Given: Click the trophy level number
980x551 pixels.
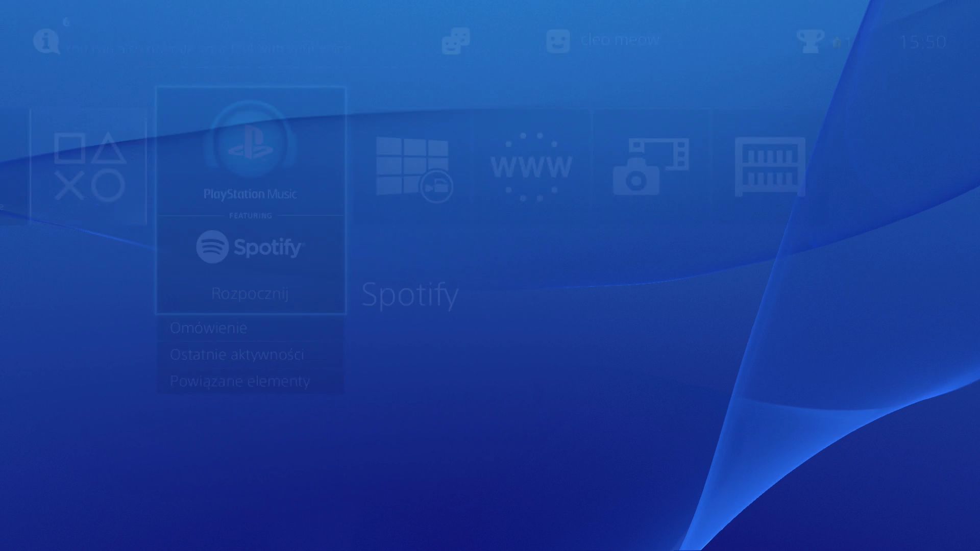Looking at the screenshot, I should click(x=847, y=42).
